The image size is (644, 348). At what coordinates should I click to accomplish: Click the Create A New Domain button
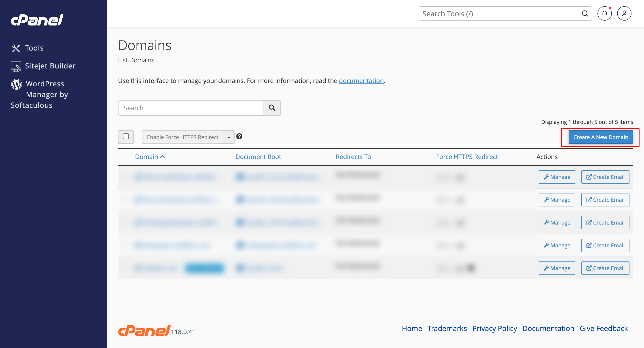(601, 137)
